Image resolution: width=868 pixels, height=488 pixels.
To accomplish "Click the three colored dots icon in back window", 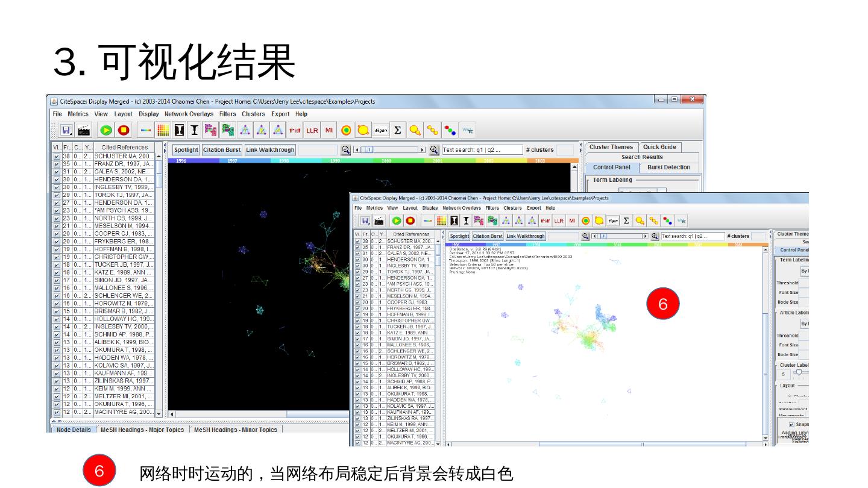I will (450, 130).
